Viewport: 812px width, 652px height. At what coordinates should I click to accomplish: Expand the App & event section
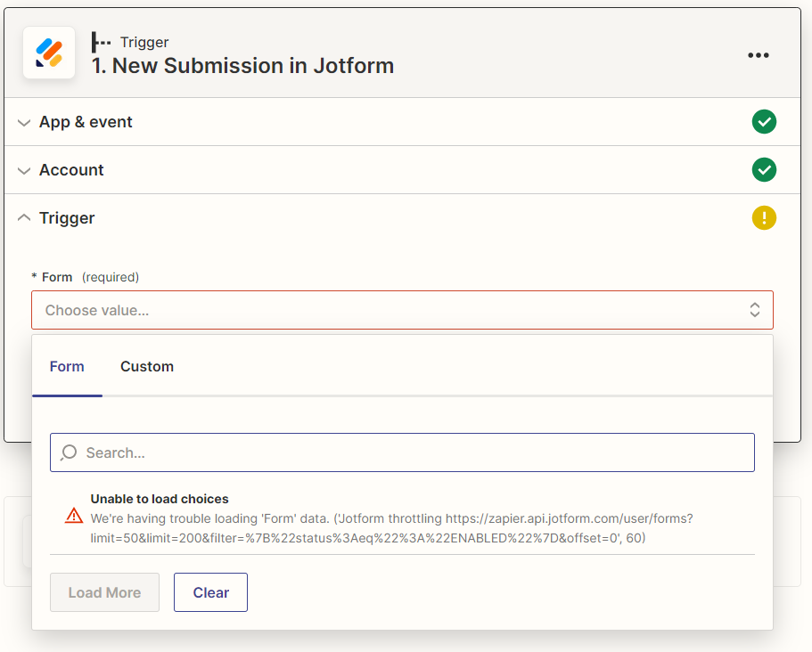point(402,122)
